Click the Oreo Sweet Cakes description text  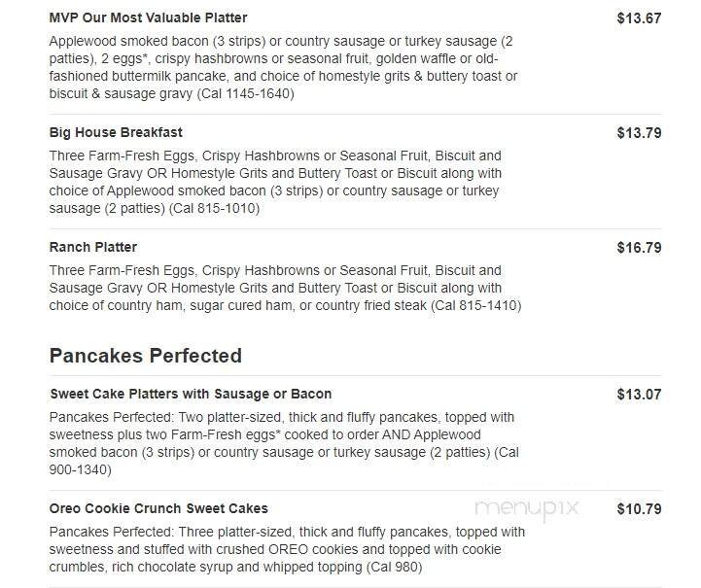click(x=287, y=549)
